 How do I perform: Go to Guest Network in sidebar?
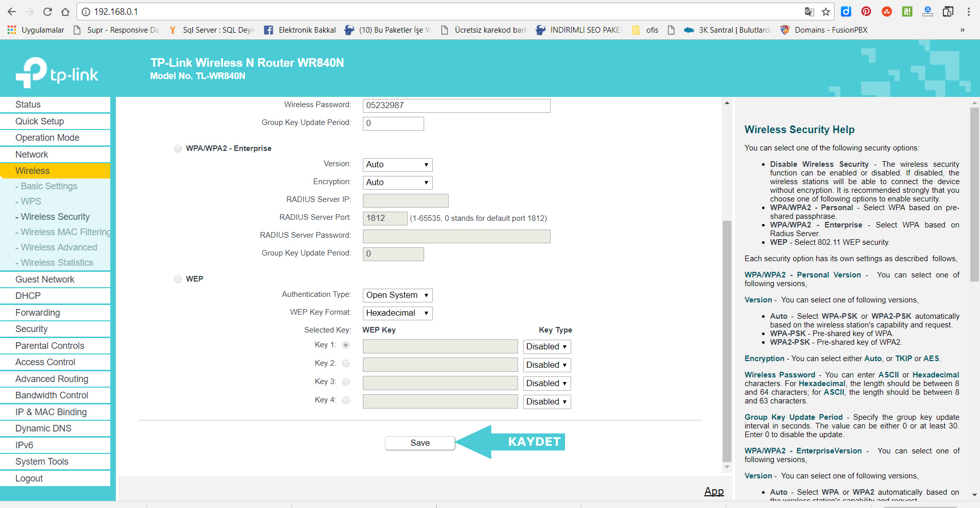click(45, 280)
